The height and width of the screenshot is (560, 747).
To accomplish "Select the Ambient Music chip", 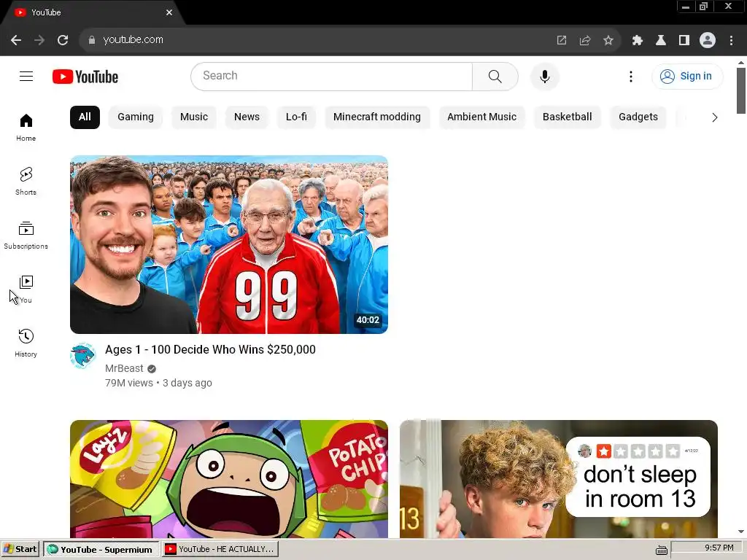I will (481, 117).
